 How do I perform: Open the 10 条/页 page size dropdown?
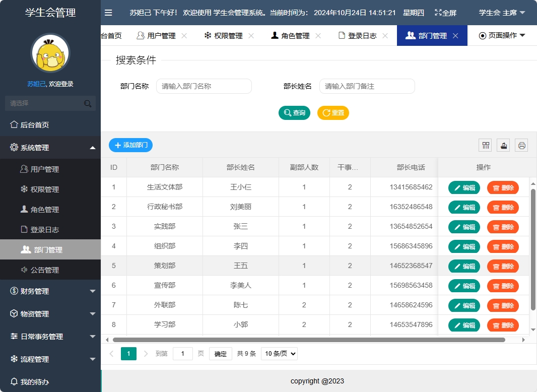pos(279,353)
